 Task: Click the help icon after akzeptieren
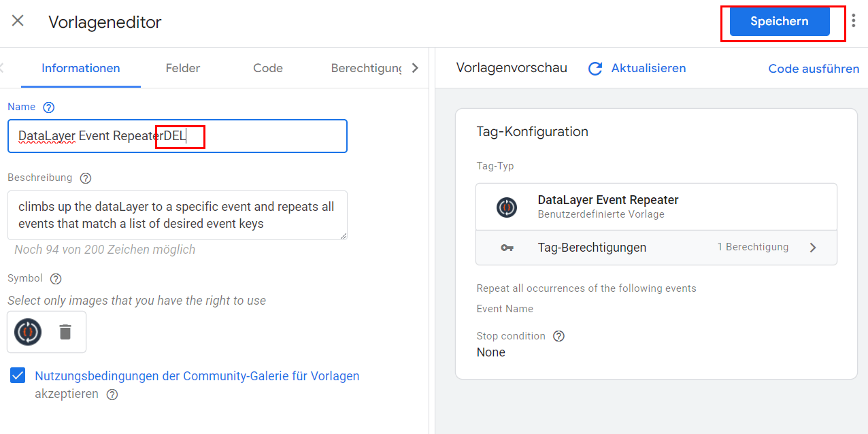click(112, 395)
